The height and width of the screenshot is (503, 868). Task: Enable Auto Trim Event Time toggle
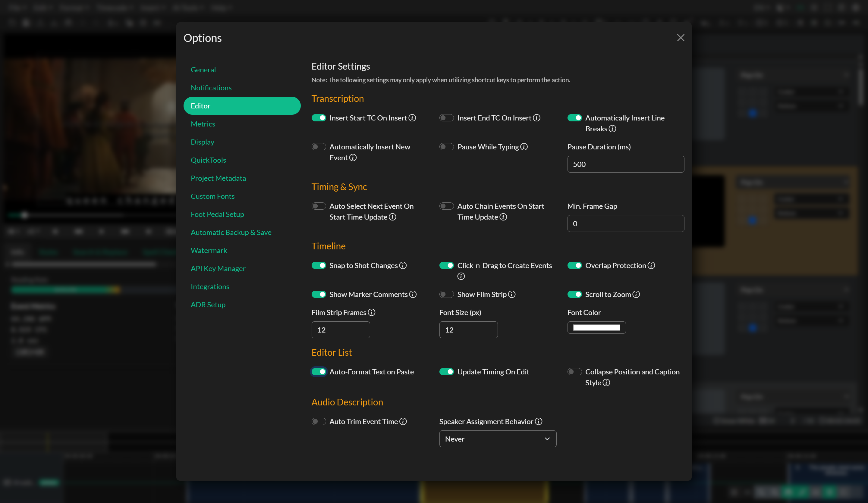319,421
